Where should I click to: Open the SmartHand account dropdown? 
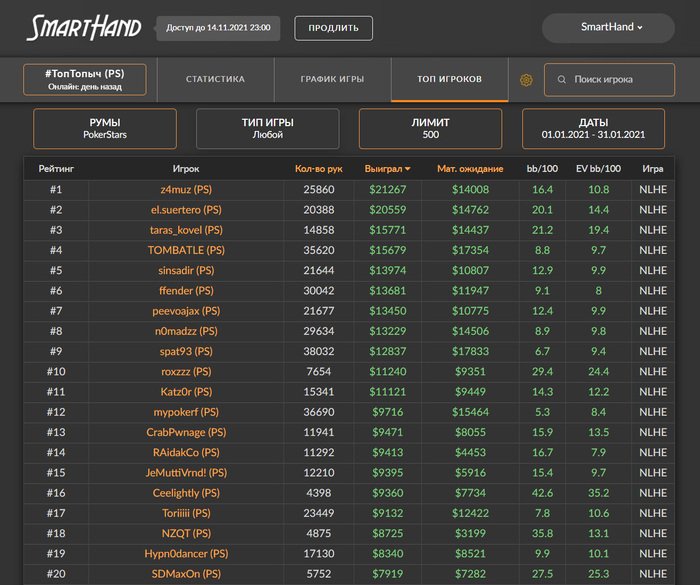point(612,28)
